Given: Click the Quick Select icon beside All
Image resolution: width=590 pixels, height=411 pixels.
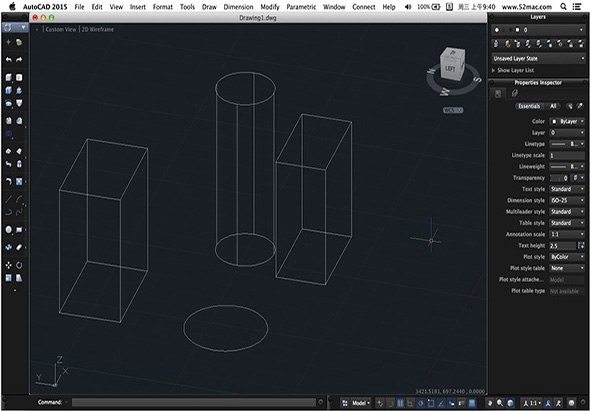Looking at the screenshot, I should coord(570,107).
